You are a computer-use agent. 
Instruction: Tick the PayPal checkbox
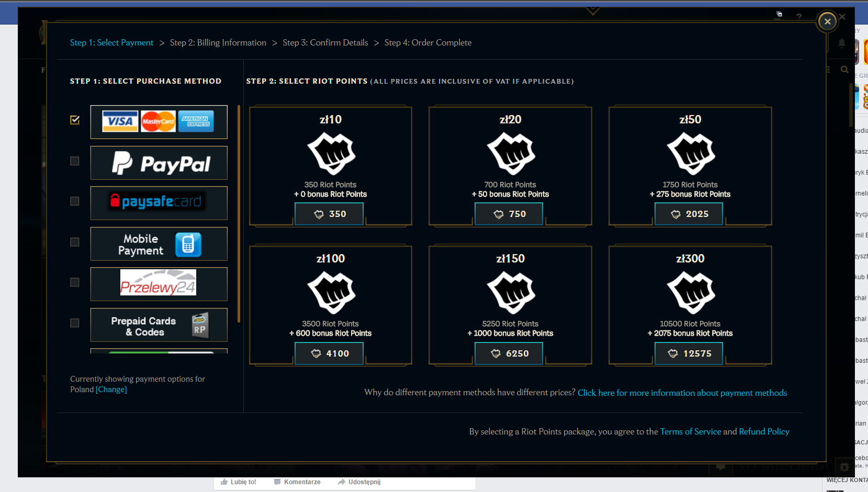75,161
